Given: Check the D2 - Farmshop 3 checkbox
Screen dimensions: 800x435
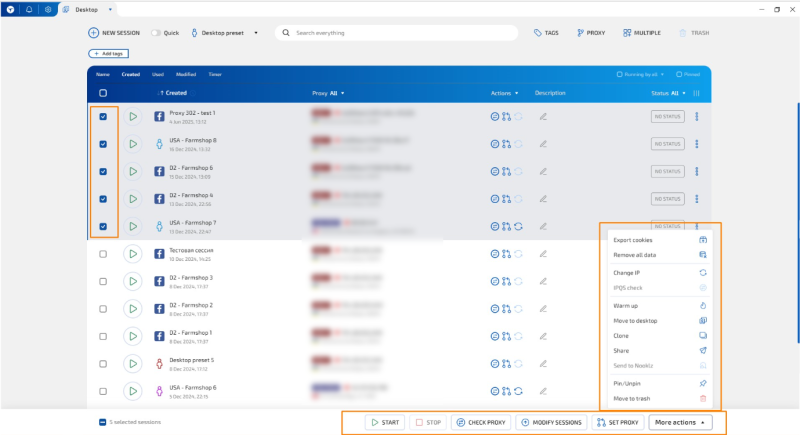Looking at the screenshot, I should pos(103,282).
